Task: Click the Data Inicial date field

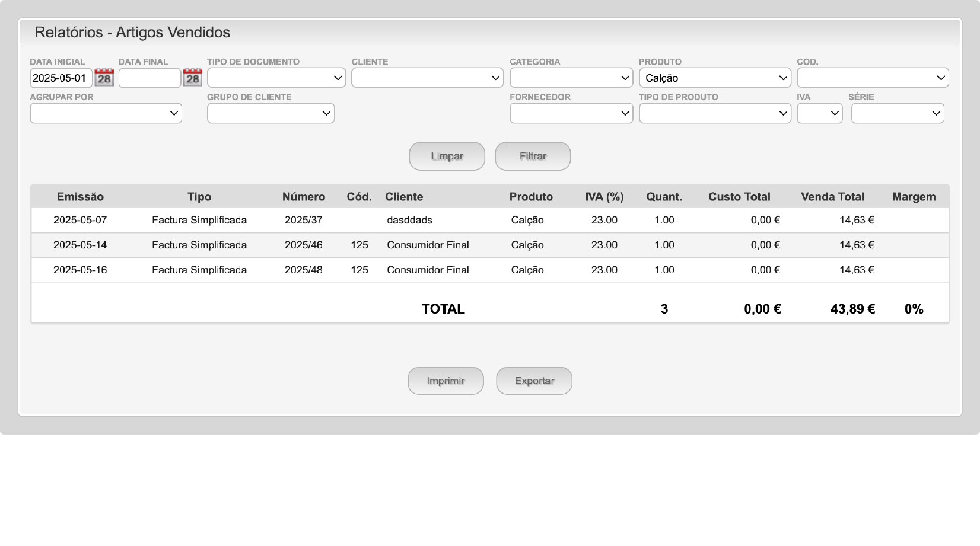Action: click(x=61, y=78)
